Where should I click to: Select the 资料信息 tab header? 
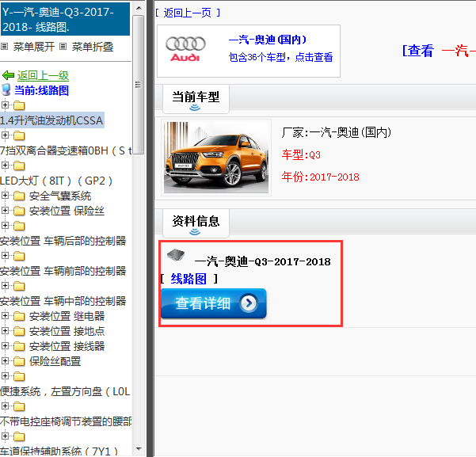tap(196, 223)
